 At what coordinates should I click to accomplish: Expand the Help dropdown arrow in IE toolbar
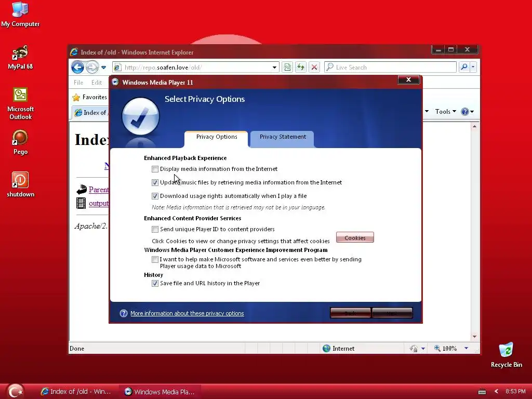tap(472, 112)
